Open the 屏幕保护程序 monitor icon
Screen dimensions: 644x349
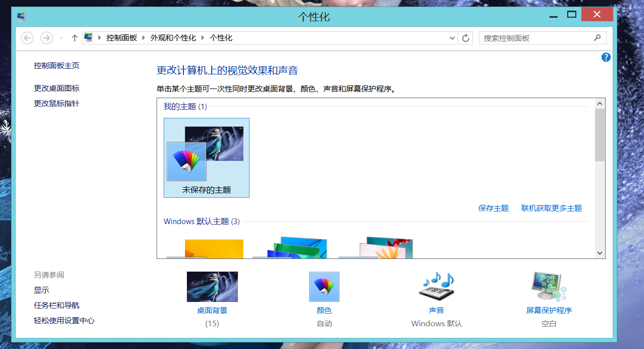click(549, 286)
